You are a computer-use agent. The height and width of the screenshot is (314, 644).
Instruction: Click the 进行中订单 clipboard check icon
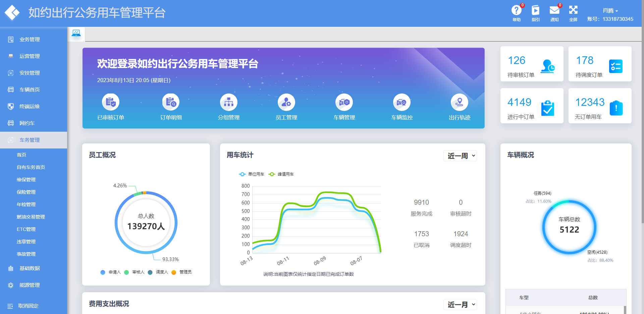point(548,108)
